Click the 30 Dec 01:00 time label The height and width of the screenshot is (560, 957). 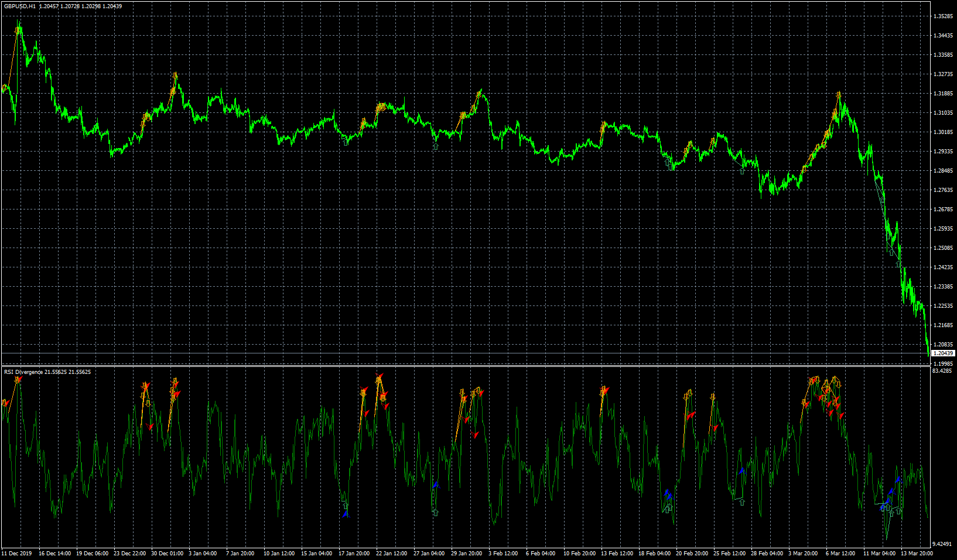[x=167, y=553]
